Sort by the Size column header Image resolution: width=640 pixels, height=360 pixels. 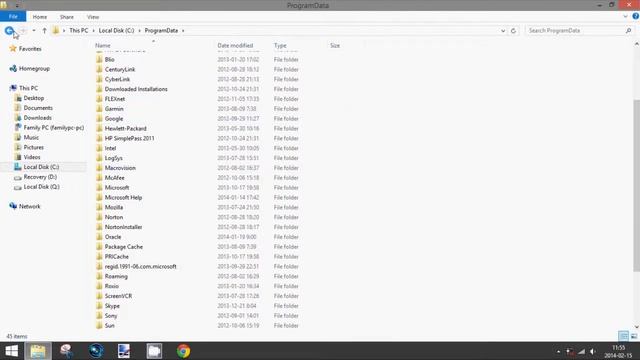(335, 46)
